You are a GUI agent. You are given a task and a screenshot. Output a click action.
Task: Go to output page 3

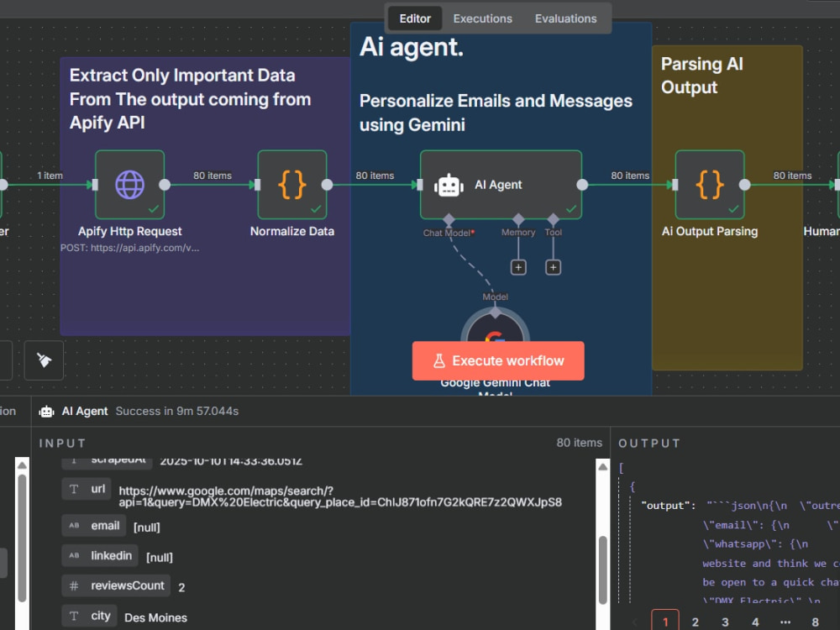[x=726, y=622]
